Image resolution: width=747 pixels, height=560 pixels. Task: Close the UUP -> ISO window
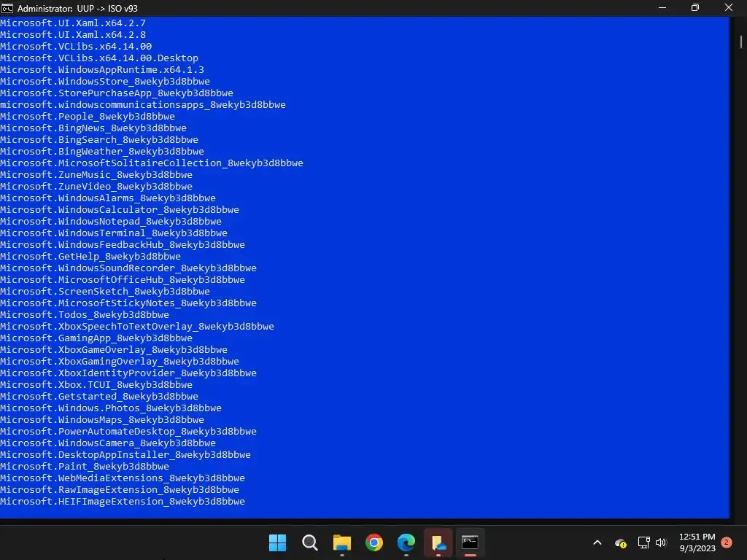729,8
